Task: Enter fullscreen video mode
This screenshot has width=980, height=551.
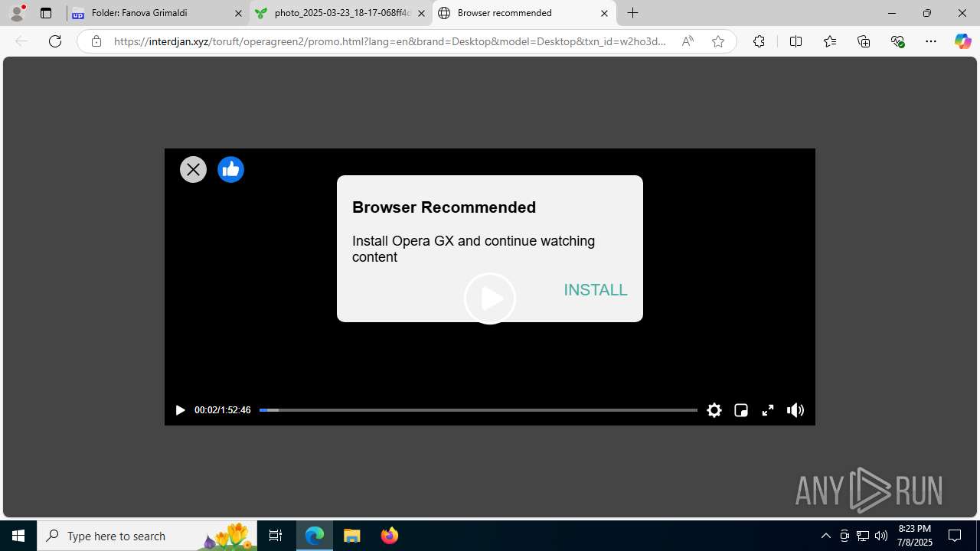Action: 768,410
